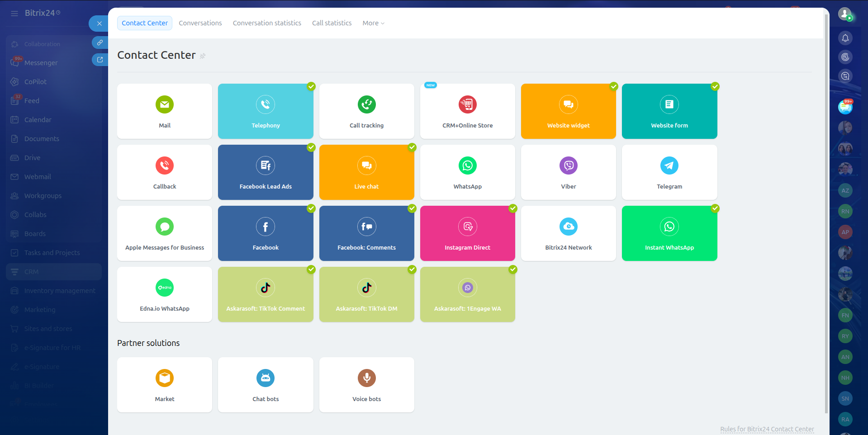This screenshot has width=868, height=435.
Task: Open Rules for Bitrix24 Contact Center link
Action: coord(767,429)
